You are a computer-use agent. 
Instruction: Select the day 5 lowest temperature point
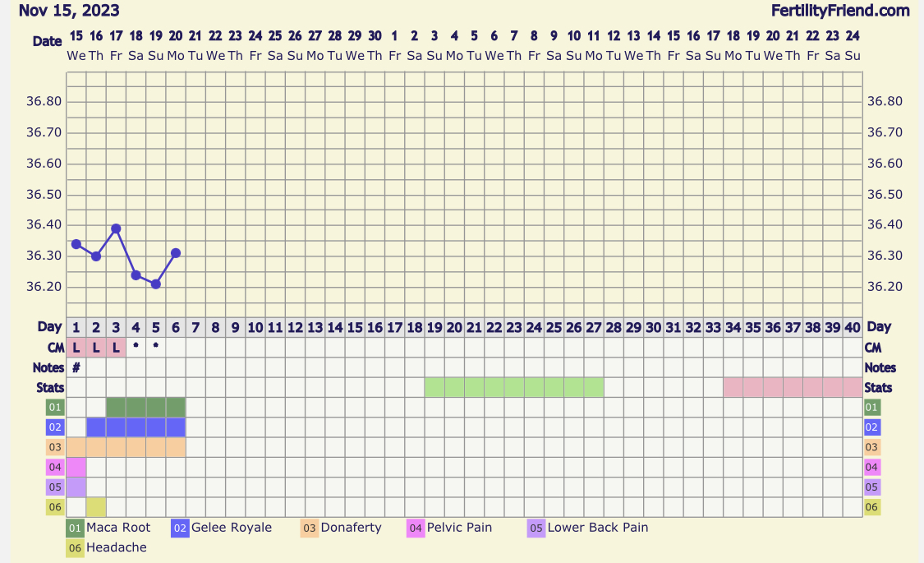click(155, 284)
